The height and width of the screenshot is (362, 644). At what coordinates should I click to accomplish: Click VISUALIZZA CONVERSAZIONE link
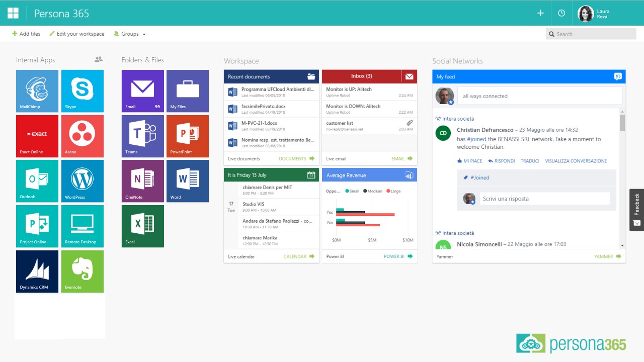tap(576, 161)
